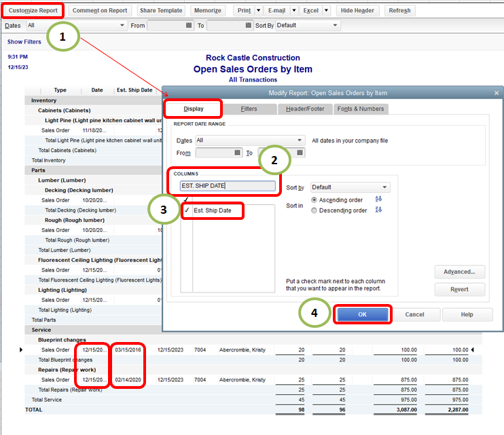Click the Type column header in report

(60, 90)
